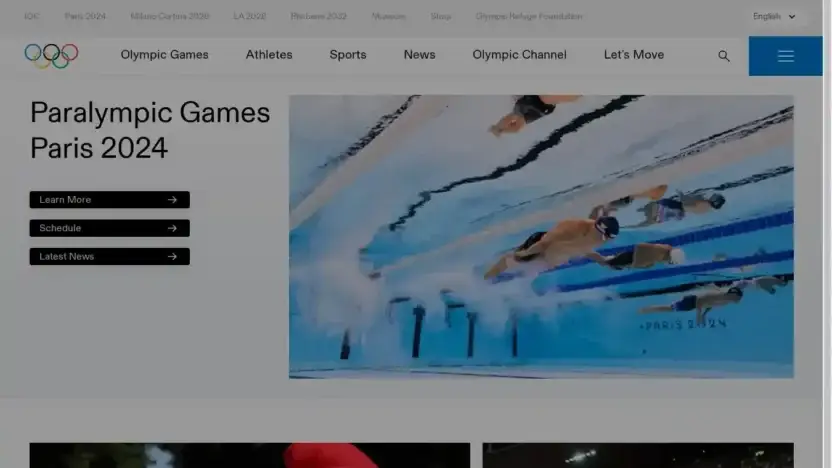Screen dimensions: 832x468
Task: Expand the English language dropdown
Action: [x=774, y=16]
